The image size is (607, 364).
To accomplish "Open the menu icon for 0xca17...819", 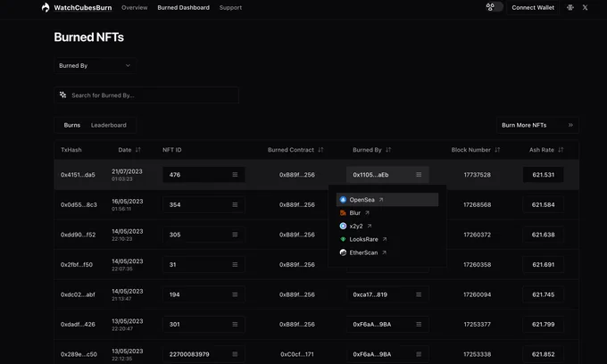I will coord(419,294).
